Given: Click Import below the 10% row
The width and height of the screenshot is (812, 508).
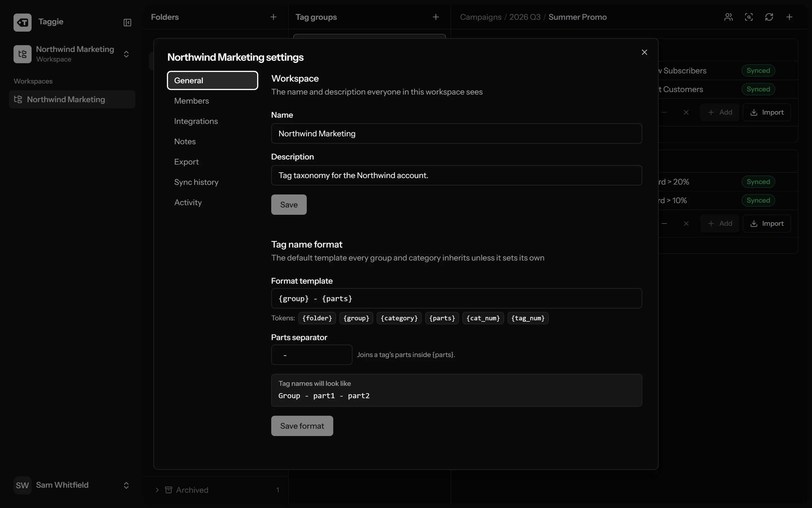Looking at the screenshot, I should [x=767, y=224].
